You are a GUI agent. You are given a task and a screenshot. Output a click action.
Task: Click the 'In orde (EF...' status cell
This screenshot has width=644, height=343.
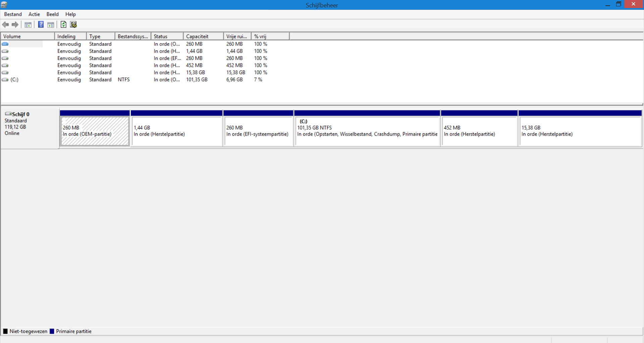point(167,58)
